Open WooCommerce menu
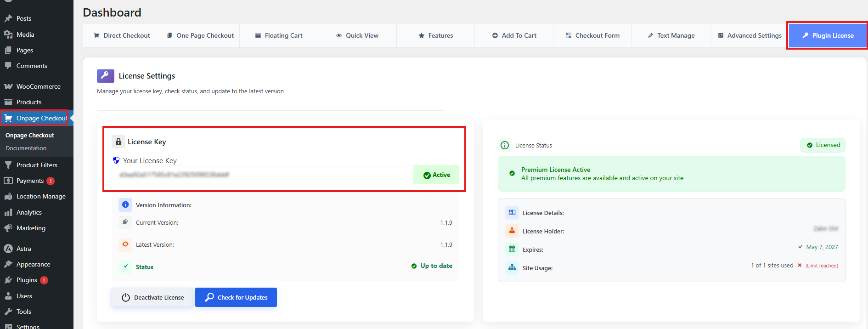This screenshot has height=329, width=868. point(37,86)
